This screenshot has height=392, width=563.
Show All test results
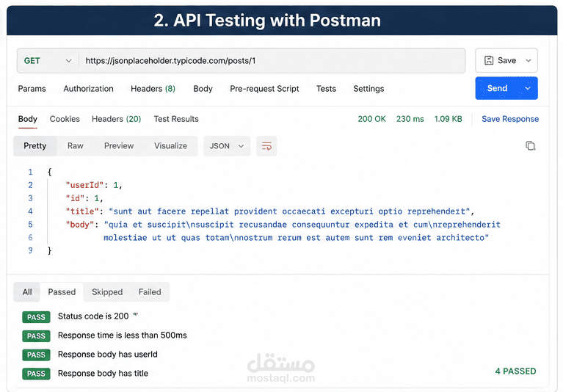click(x=27, y=292)
